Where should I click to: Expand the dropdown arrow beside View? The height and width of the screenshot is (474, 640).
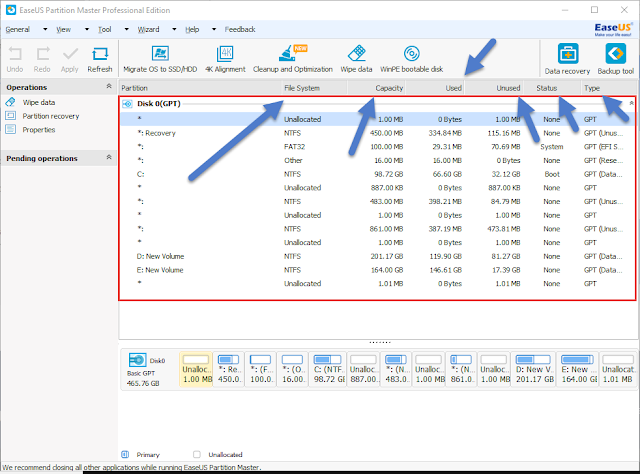[x=87, y=29]
